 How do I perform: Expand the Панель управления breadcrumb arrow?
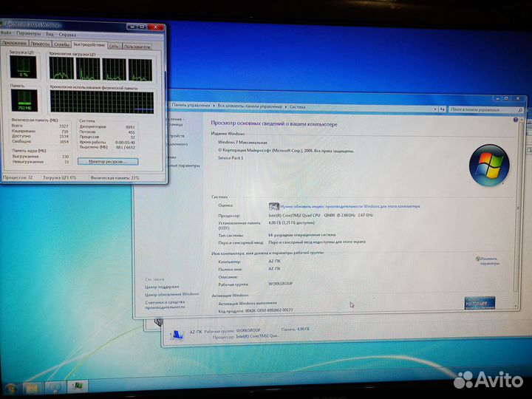coord(214,106)
